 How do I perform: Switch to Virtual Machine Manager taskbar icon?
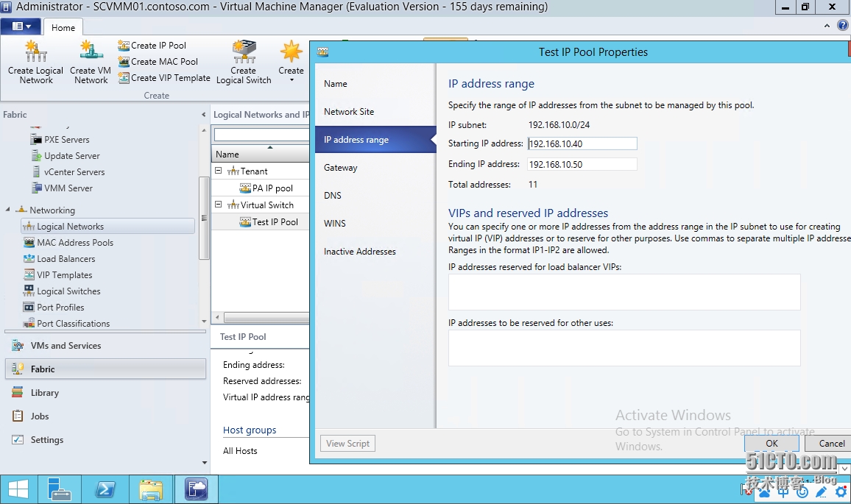[197, 490]
